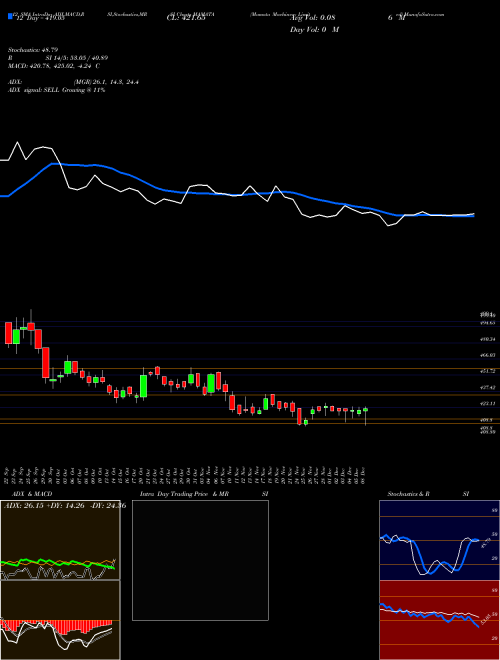Image resolution: width=500 pixels, height=660 pixels.
Task: Click the first red candlestick at 22 Sep
Action: click(x=8, y=333)
